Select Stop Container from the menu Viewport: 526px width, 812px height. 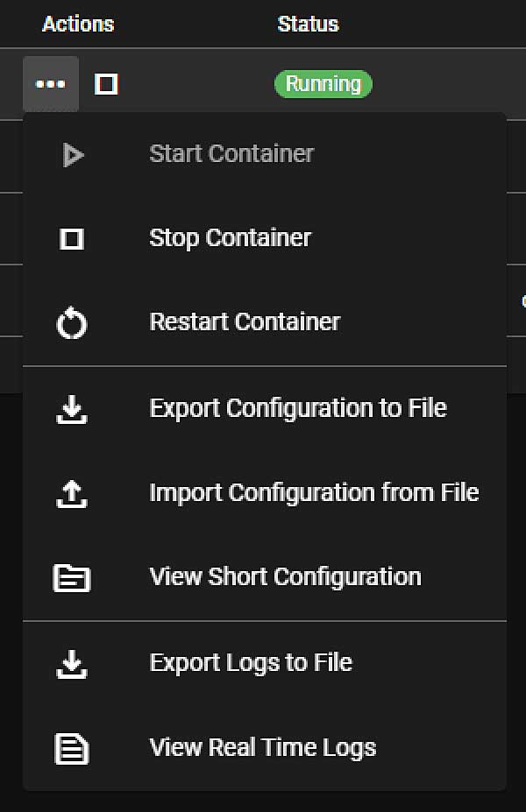click(231, 238)
